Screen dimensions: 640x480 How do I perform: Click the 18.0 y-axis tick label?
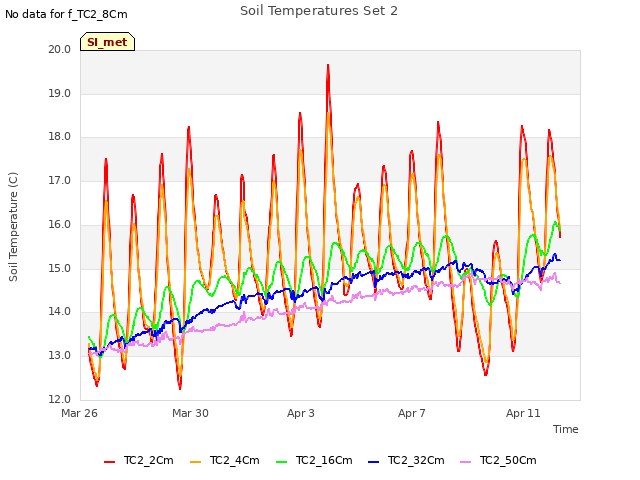click(x=60, y=137)
